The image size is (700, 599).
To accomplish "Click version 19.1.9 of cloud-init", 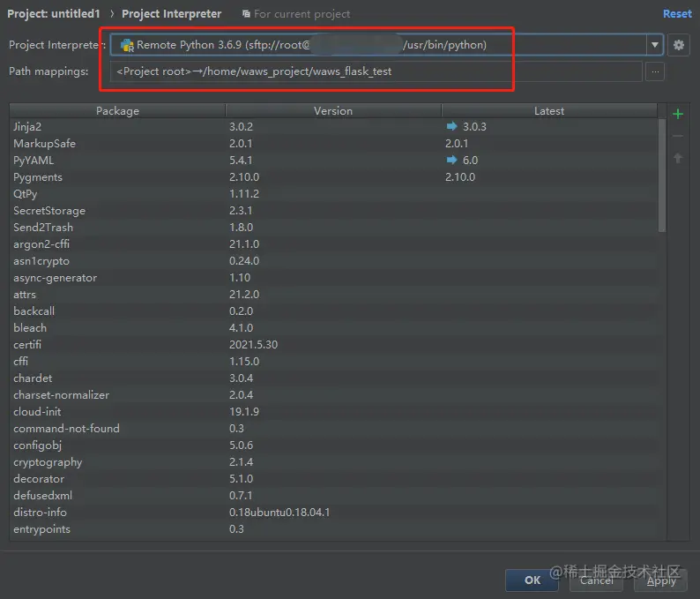I will (x=243, y=411).
